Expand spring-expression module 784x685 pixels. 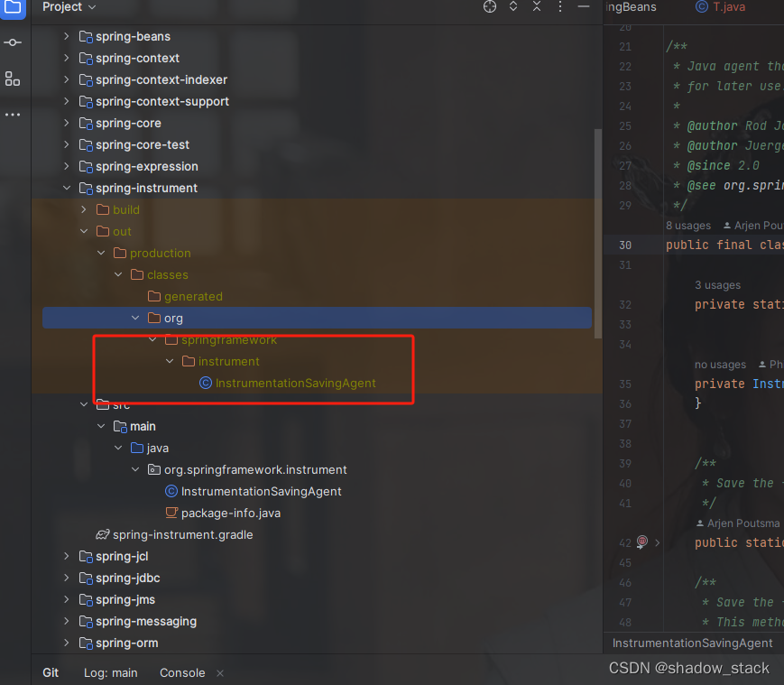tap(67, 166)
